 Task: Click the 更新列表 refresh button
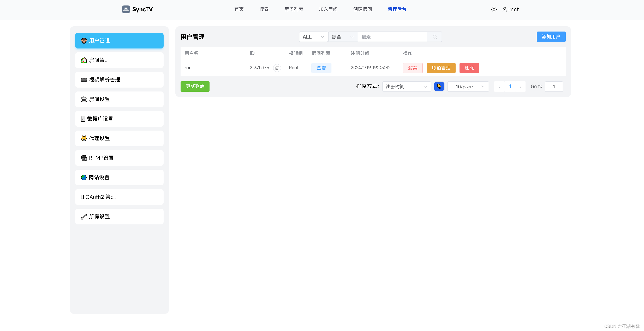[195, 86]
